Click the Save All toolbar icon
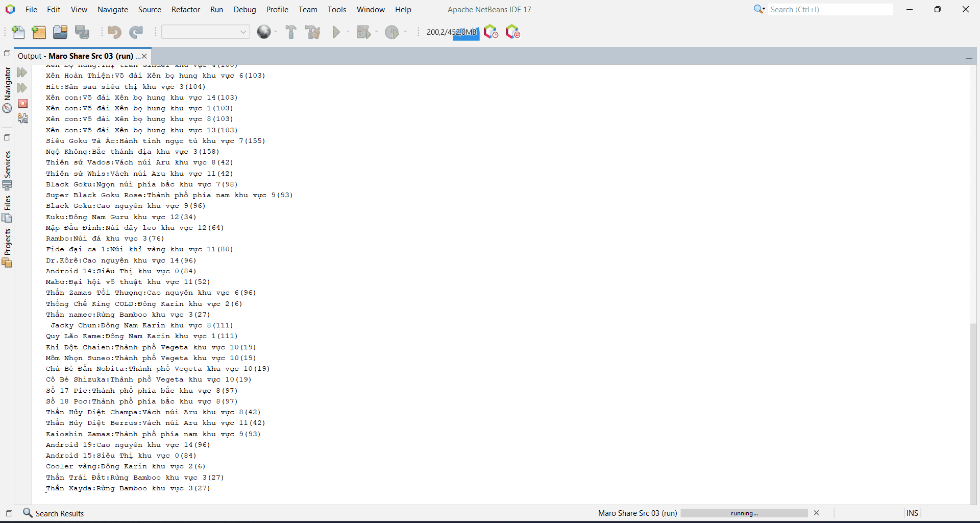The height and width of the screenshot is (523, 980). pyautogui.click(x=82, y=32)
